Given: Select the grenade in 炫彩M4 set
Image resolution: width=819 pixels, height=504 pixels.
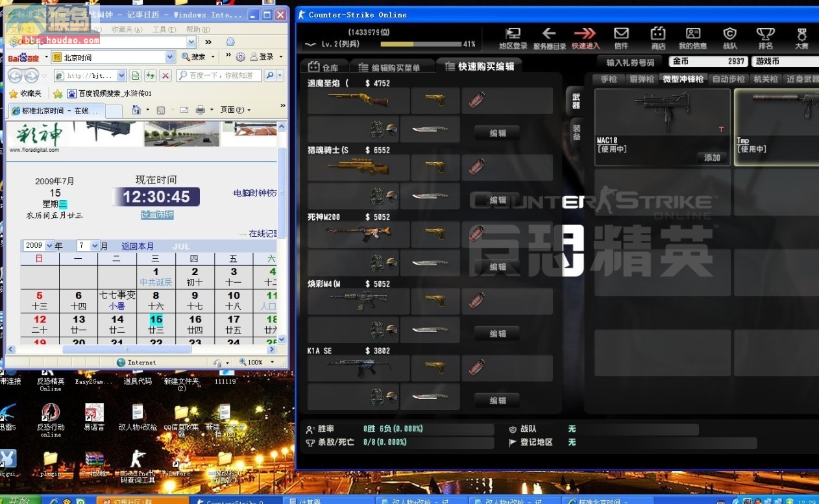Looking at the screenshot, I should (x=477, y=300).
